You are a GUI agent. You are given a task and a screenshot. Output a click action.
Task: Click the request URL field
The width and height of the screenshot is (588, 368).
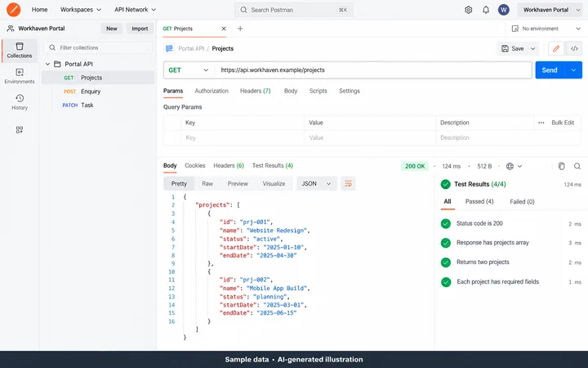[373, 70]
